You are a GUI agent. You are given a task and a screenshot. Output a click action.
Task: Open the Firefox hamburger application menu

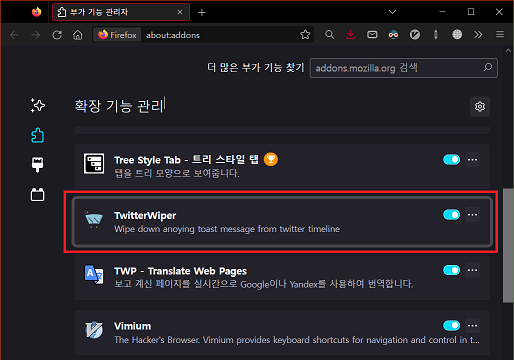[500, 34]
